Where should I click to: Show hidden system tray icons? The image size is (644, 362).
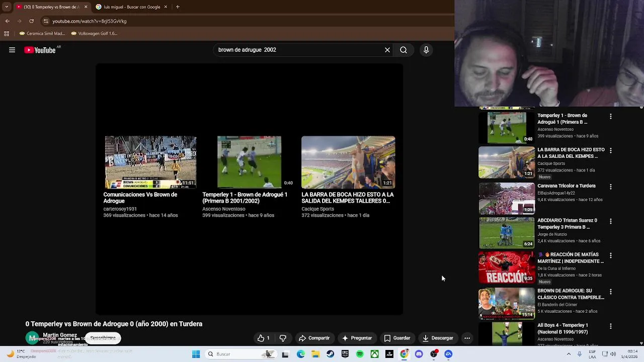click(x=569, y=354)
